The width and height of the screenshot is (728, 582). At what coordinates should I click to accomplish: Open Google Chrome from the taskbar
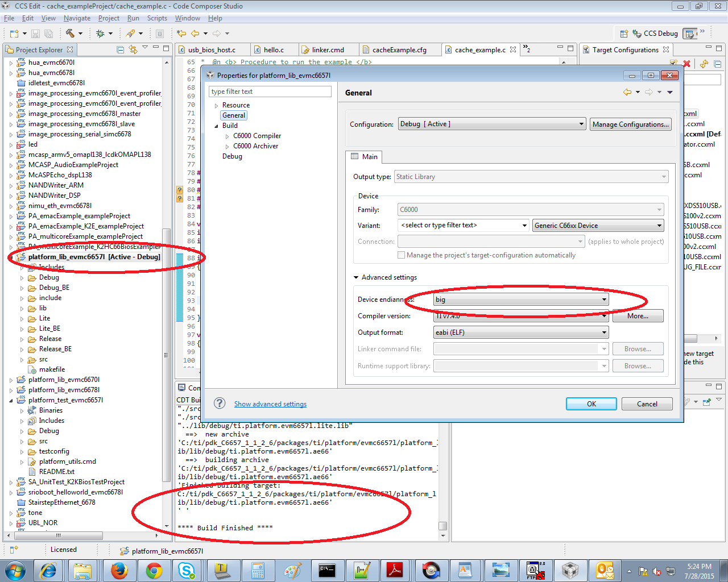click(154, 570)
